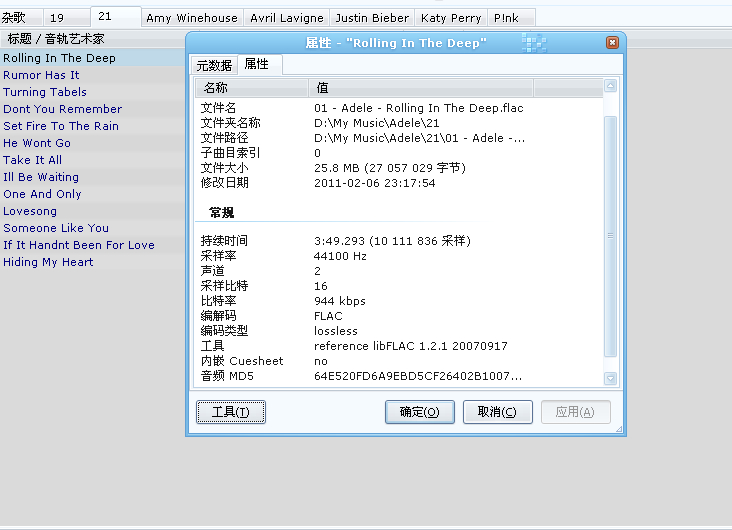
Task: Cancel with the 取消(C) button
Action: click(x=498, y=412)
